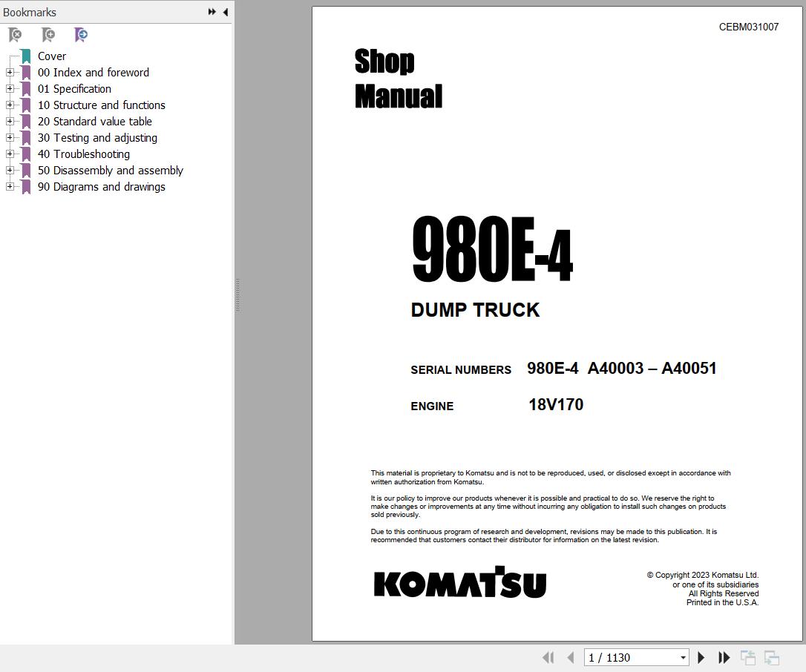Open the page number dropdown arrow
Viewport: 806px width, 672px height.
pos(683,658)
